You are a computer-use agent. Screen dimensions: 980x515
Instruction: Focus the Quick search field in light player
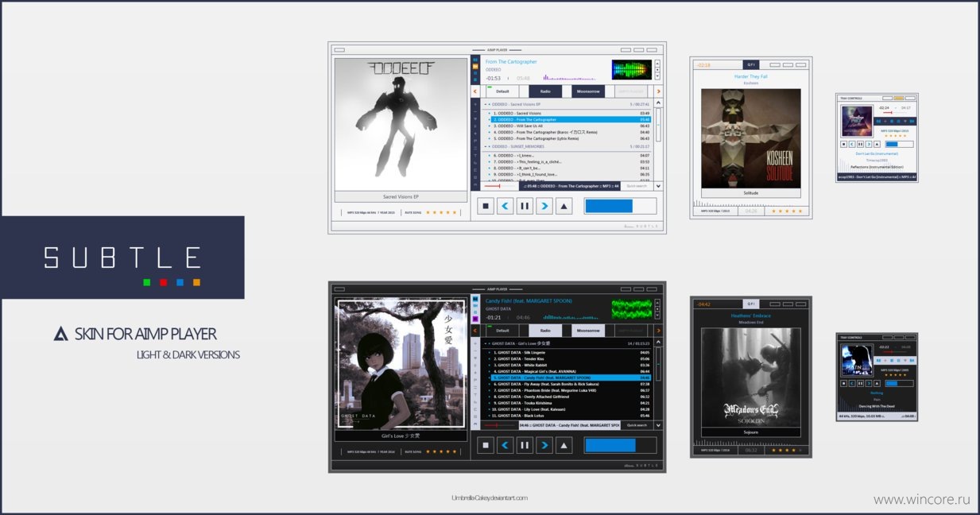coord(637,186)
